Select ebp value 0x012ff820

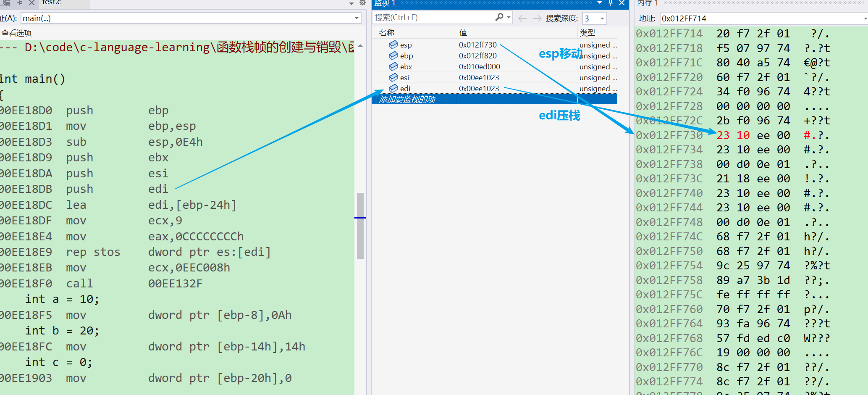(x=477, y=55)
